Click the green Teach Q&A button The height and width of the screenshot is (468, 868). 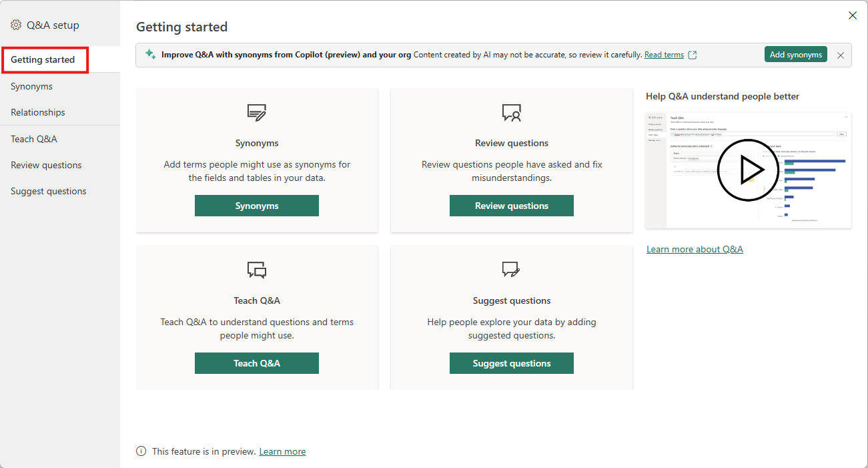click(257, 363)
